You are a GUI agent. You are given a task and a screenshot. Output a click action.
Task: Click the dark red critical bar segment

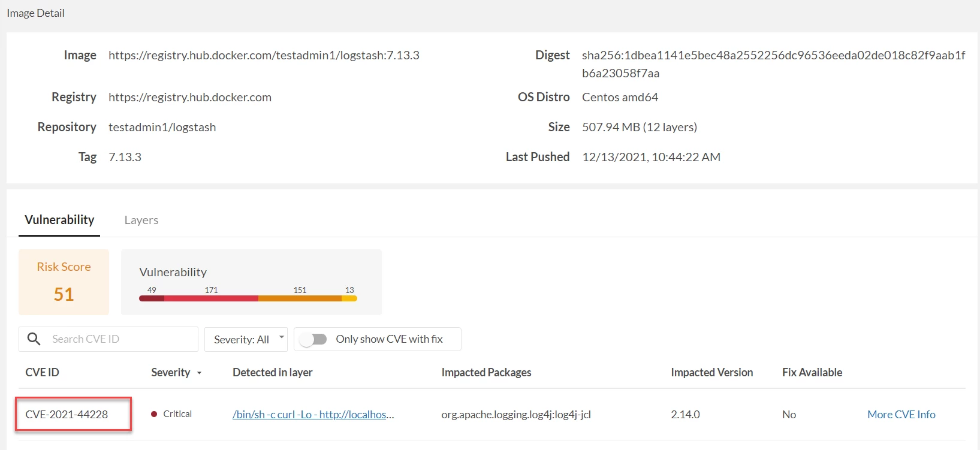152,298
